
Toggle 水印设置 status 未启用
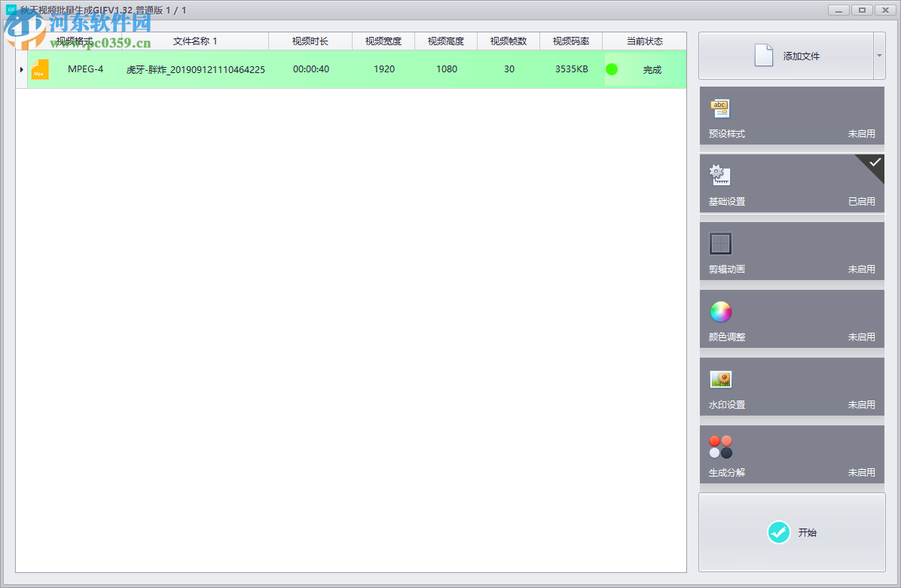(x=861, y=405)
